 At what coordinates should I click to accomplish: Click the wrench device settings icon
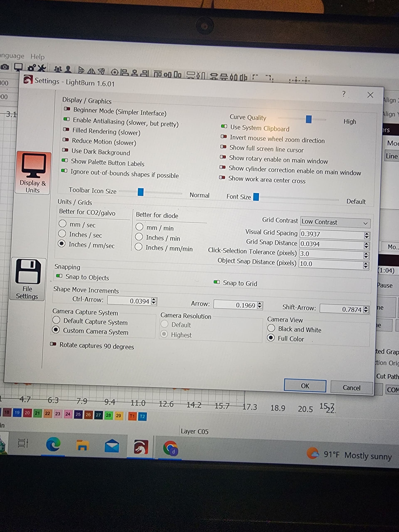(x=42, y=68)
